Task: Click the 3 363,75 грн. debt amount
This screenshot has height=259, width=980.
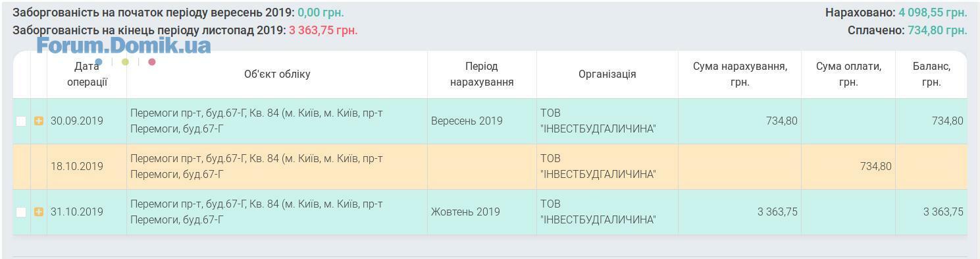Action: point(323,30)
